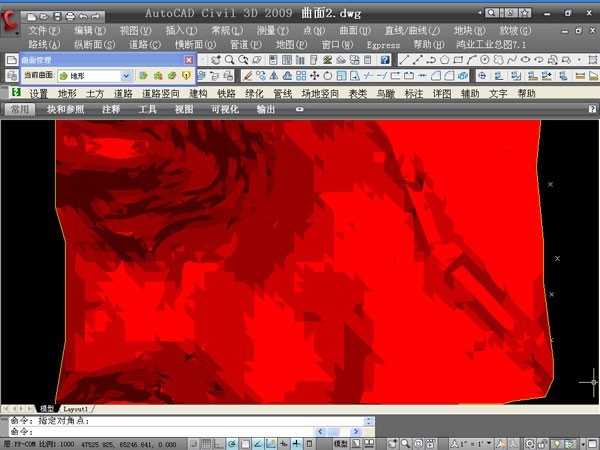Toggle the 模型 model space status button
Image resolution: width=600 pixels, height=450 pixels.
click(341, 442)
